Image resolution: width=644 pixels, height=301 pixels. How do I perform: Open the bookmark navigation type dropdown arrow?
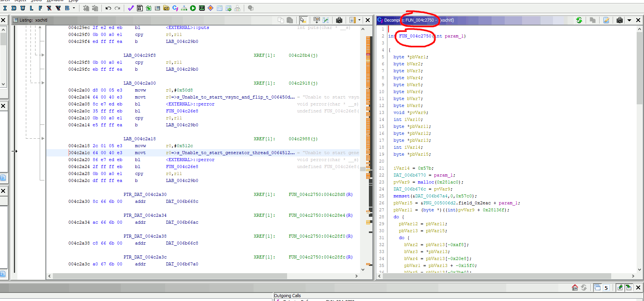pyautogui.click(x=74, y=8)
